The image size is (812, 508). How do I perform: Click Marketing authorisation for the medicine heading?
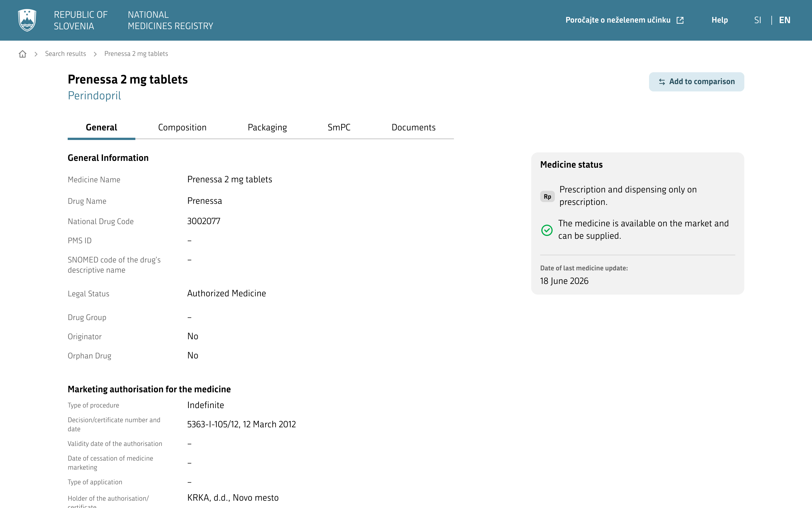[x=149, y=389]
